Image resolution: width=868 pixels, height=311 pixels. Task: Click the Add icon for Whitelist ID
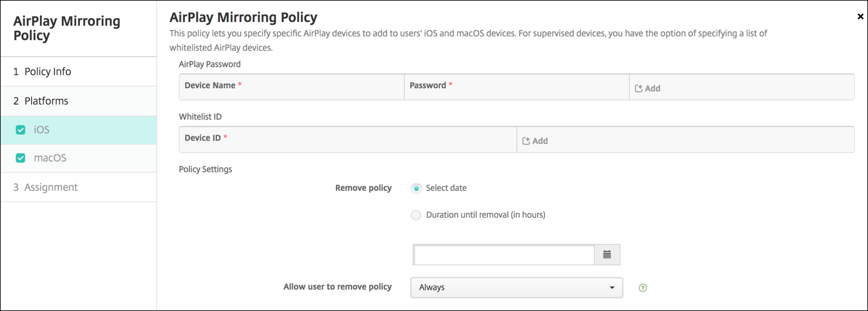click(x=526, y=141)
